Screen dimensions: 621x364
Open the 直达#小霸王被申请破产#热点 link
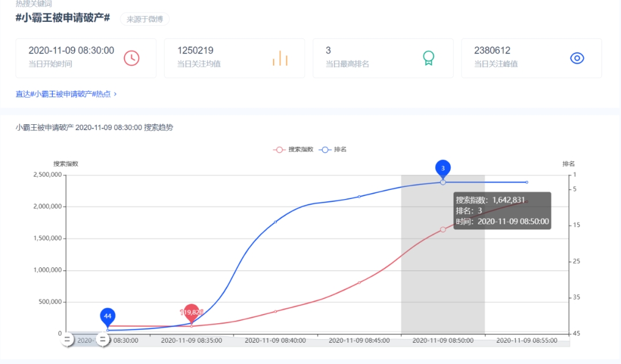point(63,94)
